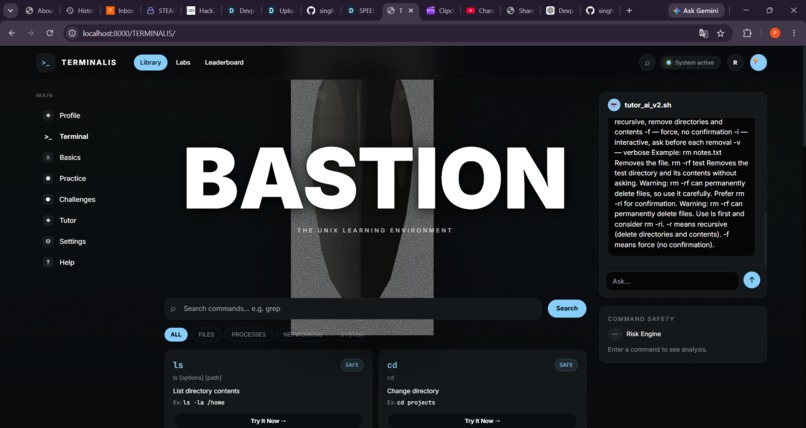Focus the Ask tutor input field

[x=672, y=281]
